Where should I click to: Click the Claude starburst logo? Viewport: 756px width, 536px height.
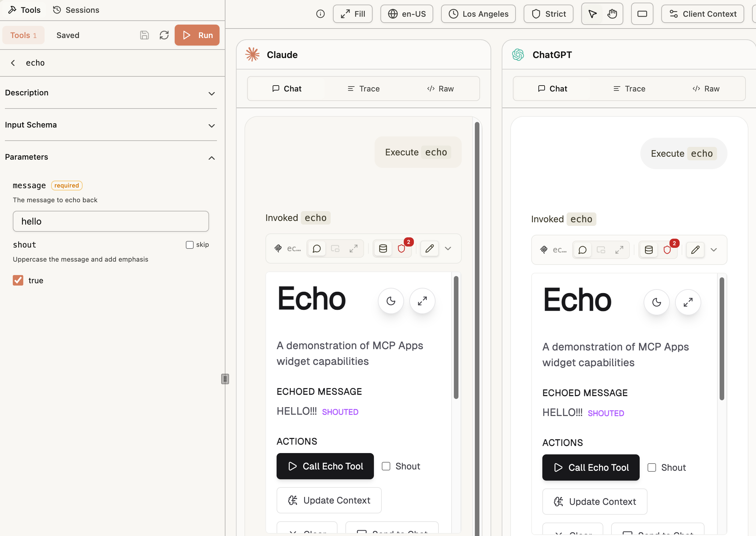[252, 54]
